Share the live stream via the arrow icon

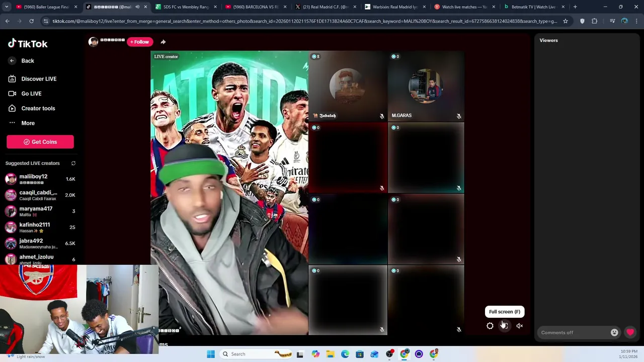coord(163,42)
